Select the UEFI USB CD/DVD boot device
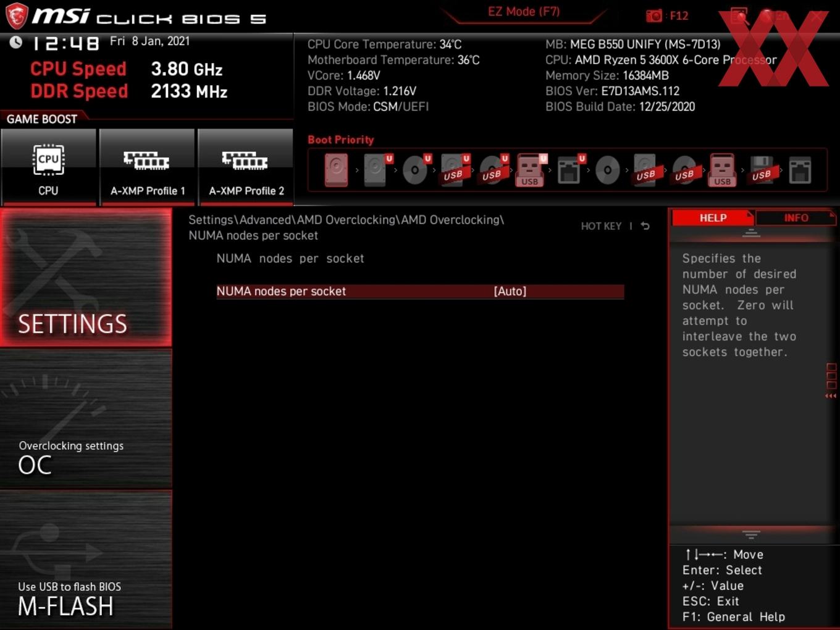This screenshot has height=630, width=840. (x=492, y=170)
